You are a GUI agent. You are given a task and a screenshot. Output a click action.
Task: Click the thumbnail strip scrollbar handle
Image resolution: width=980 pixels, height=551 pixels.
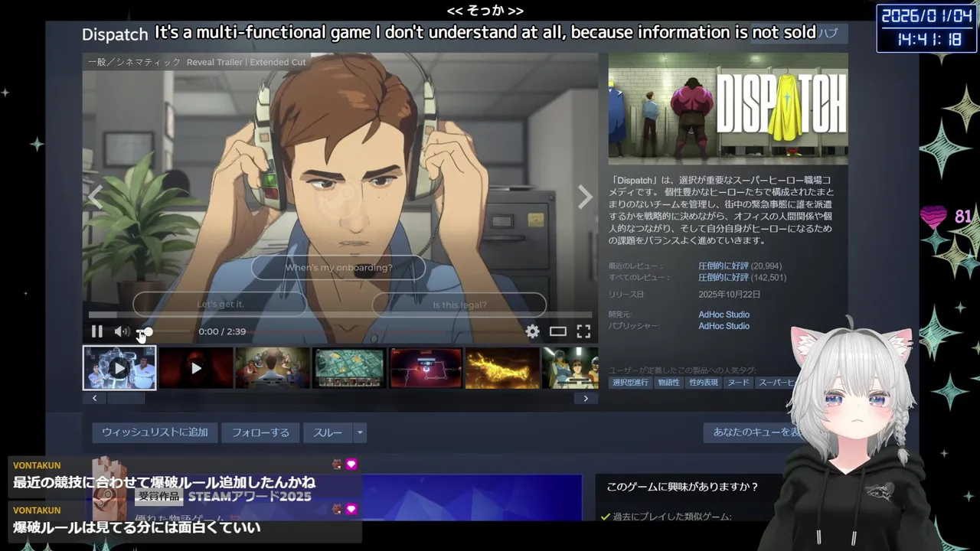[x=126, y=398]
